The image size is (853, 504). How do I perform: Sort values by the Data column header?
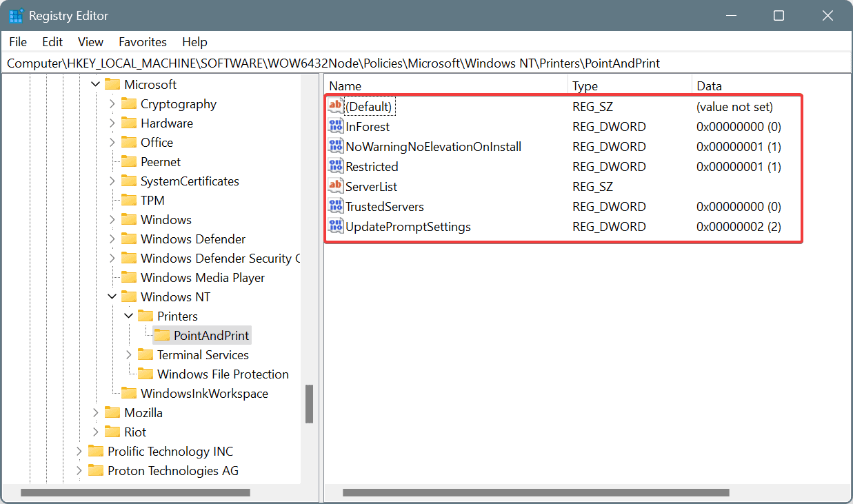(x=771, y=86)
